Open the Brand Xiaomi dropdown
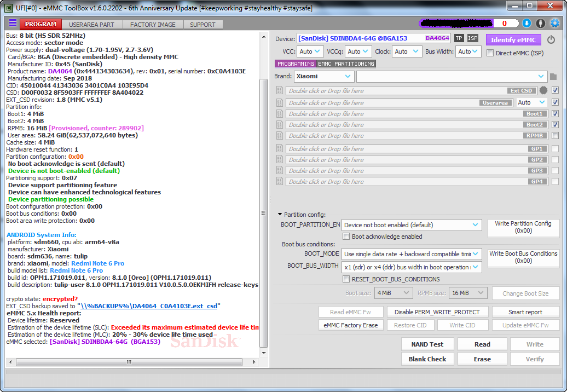The image size is (567, 392). [323, 76]
